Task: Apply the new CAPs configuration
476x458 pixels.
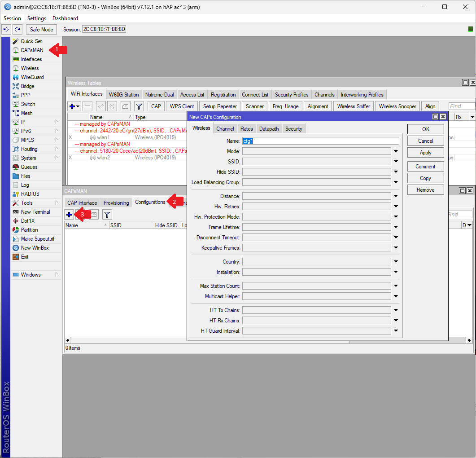Action: point(425,152)
